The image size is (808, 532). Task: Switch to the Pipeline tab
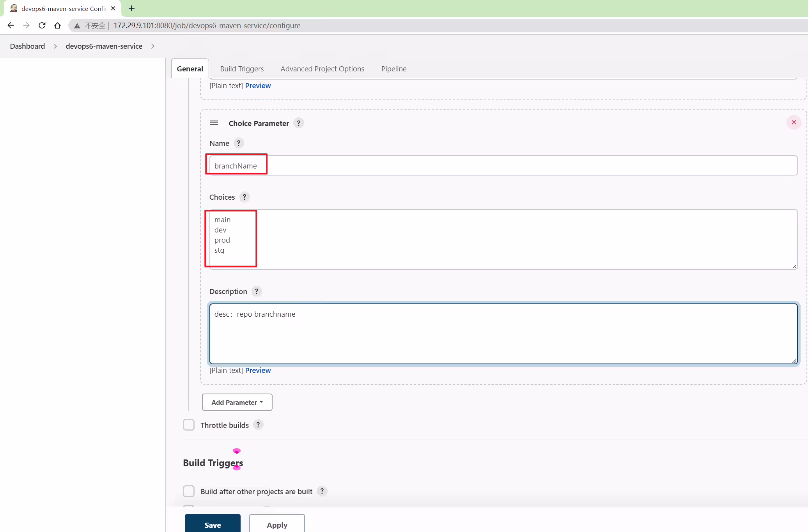pyautogui.click(x=394, y=69)
